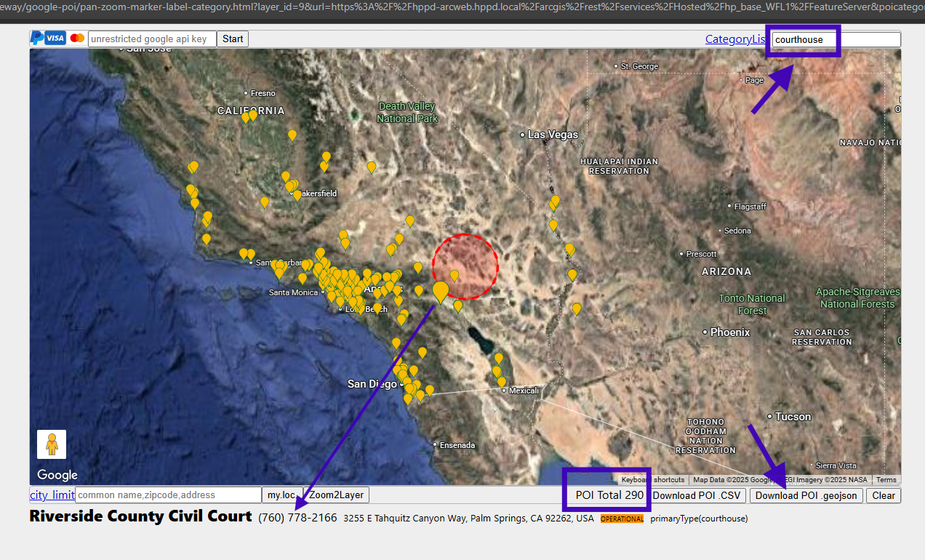Open the map Terms link
The height and width of the screenshot is (560, 925).
pyautogui.click(x=886, y=480)
